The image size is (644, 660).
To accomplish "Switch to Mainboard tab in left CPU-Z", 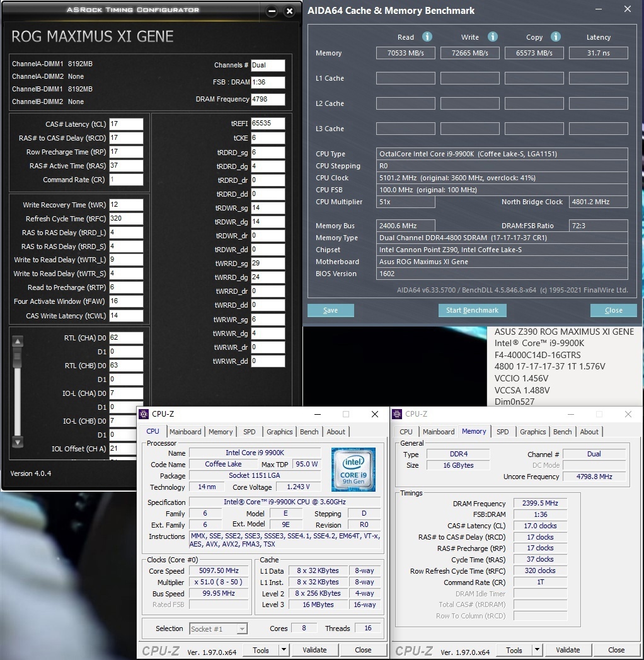I will (185, 432).
